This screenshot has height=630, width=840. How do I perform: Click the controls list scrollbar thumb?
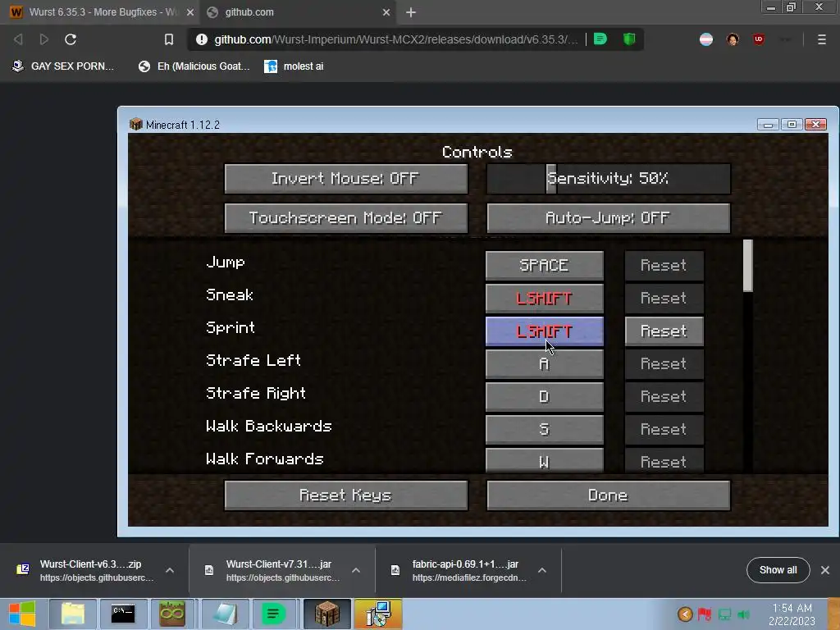click(x=748, y=266)
